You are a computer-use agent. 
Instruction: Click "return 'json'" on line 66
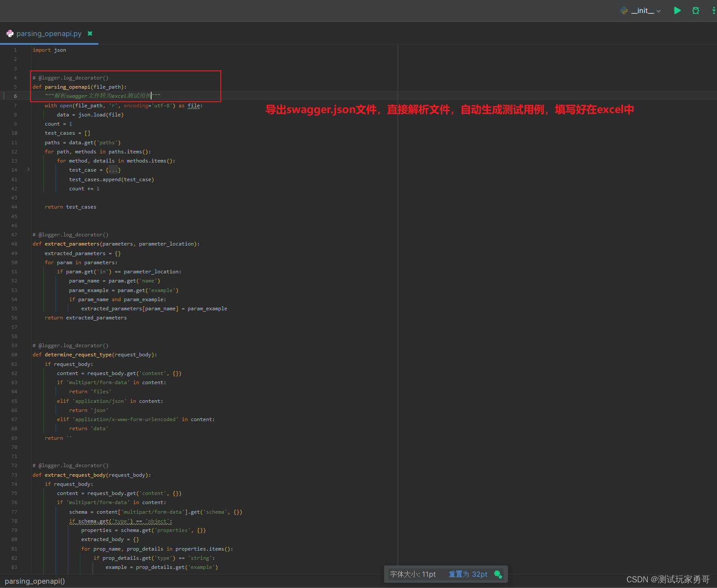click(x=89, y=410)
